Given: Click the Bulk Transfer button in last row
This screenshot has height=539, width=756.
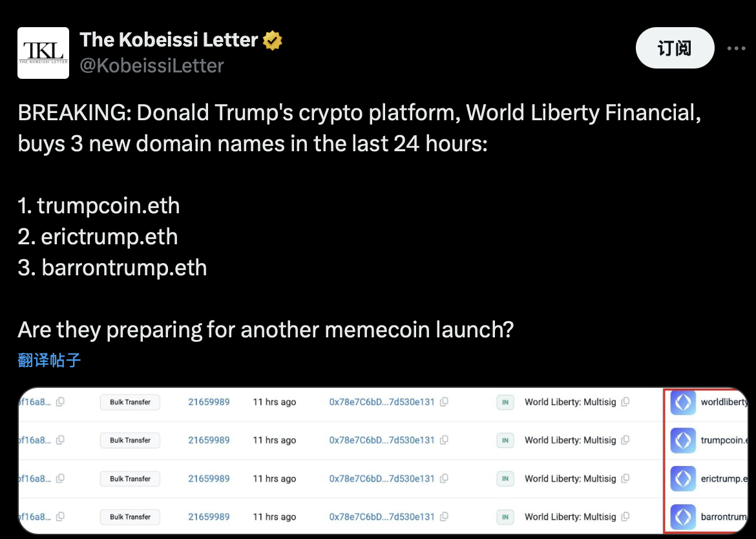Looking at the screenshot, I should (130, 517).
